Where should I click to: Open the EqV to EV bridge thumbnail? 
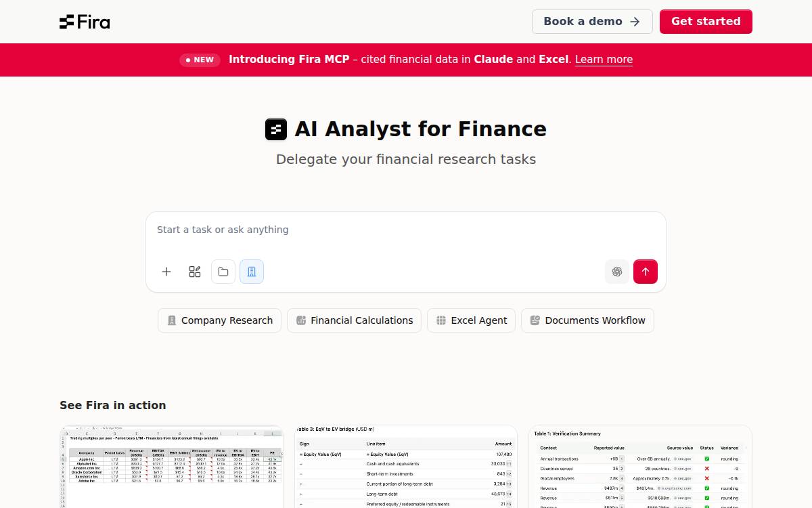(406, 467)
